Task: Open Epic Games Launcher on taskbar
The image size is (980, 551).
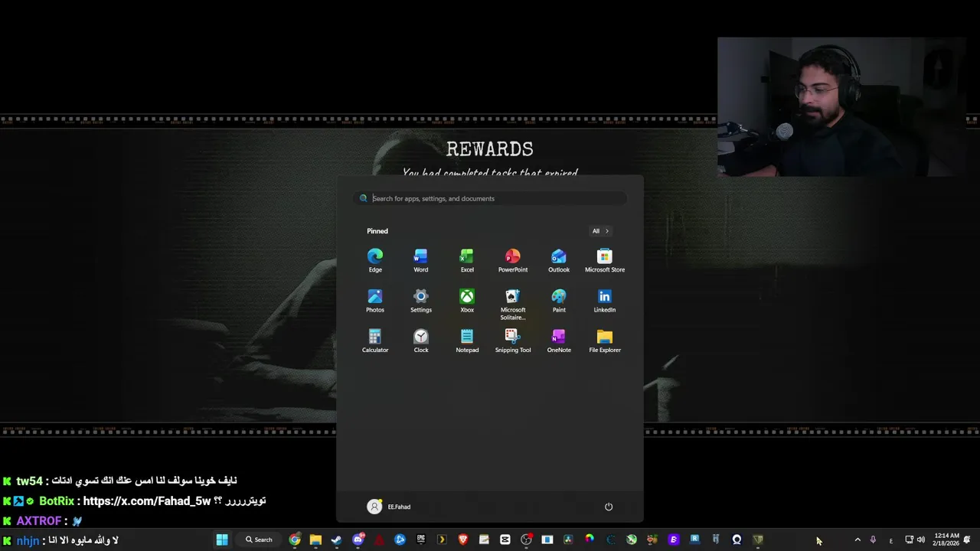Action: [x=421, y=540]
